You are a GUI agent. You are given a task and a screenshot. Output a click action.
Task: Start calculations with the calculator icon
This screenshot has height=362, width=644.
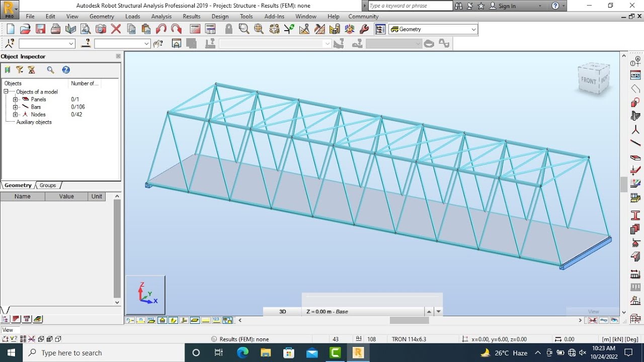[195, 29]
